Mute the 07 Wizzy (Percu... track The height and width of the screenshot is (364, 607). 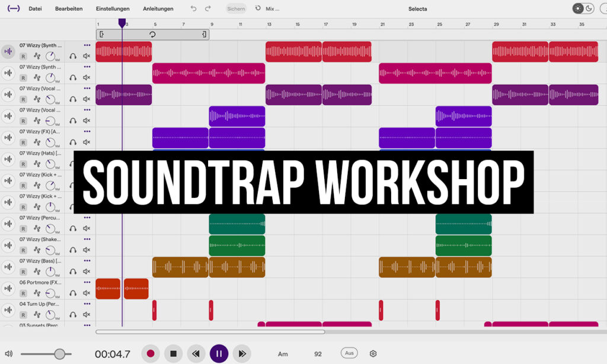coord(87,228)
